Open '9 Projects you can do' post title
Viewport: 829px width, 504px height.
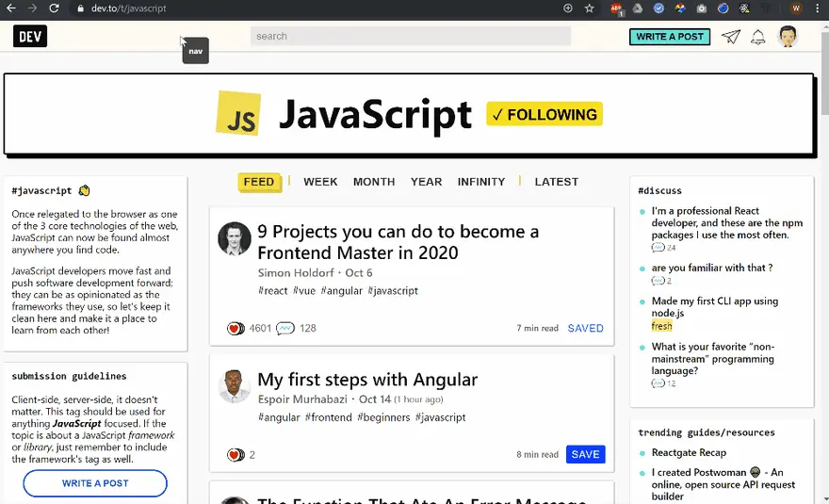(x=398, y=242)
